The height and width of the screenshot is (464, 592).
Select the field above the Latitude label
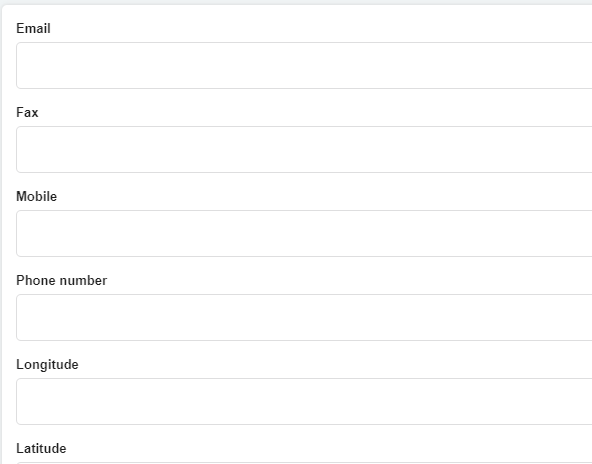(x=304, y=401)
